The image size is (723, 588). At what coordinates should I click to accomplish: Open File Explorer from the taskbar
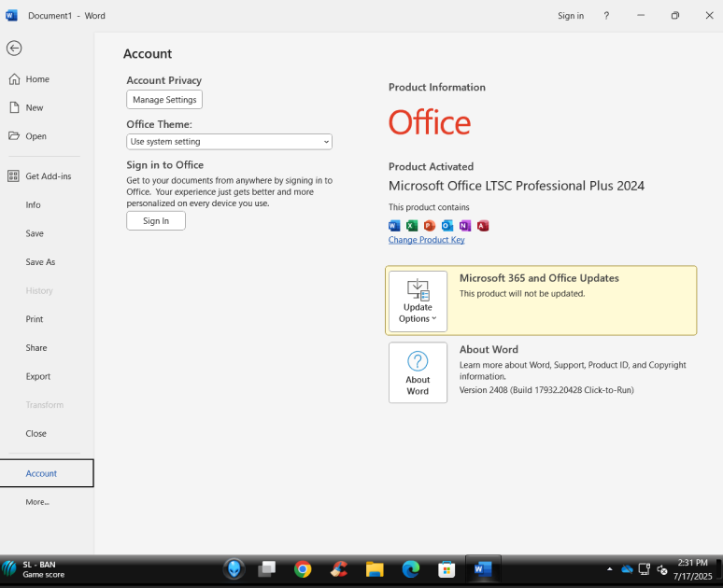point(375,569)
